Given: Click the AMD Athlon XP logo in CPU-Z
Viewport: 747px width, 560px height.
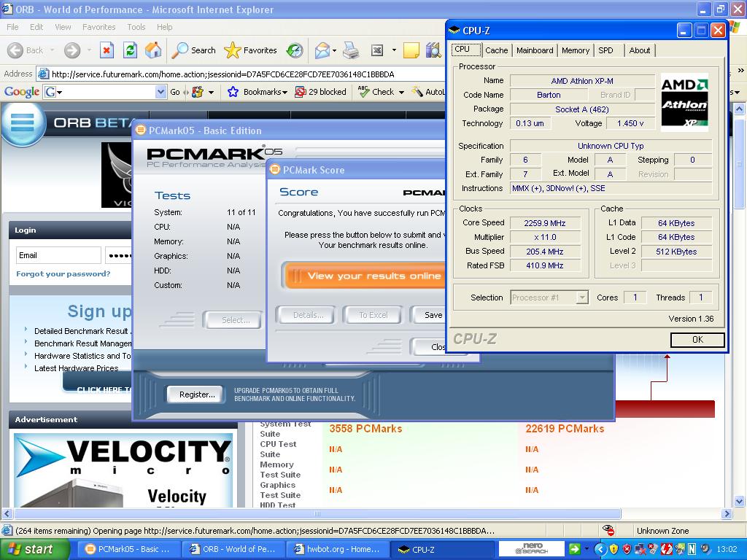Looking at the screenshot, I should click(684, 102).
